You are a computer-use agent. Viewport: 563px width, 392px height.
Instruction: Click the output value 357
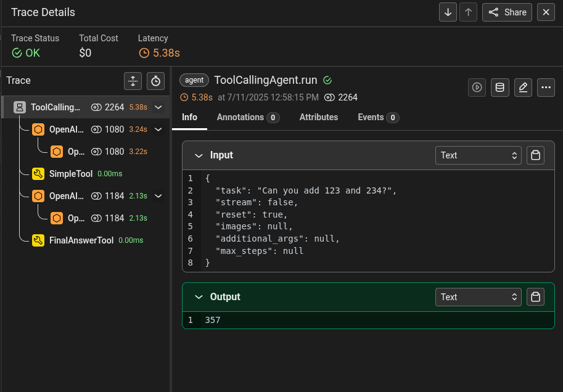(x=213, y=320)
